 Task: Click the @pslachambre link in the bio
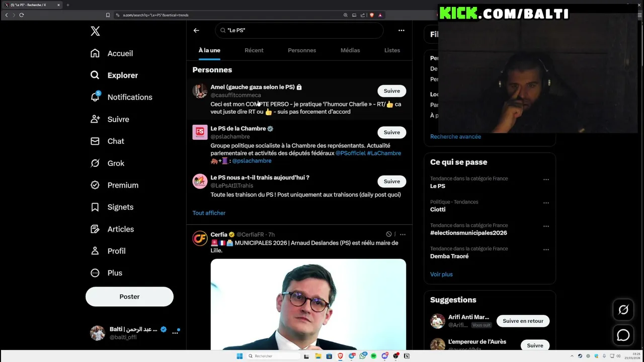tap(252, 161)
